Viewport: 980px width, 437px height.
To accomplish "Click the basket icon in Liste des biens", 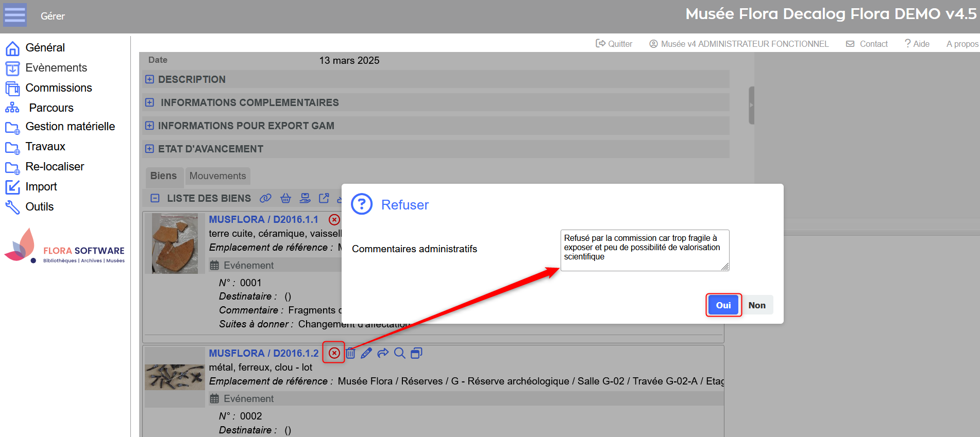I will (x=285, y=198).
